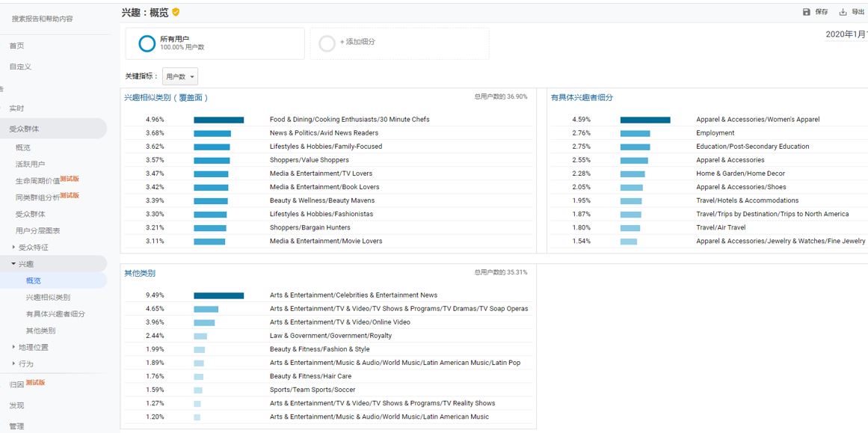Open 活跃用户 report in sidebar
The width and height of the screenshot is (868, 433).
point(31,165)
